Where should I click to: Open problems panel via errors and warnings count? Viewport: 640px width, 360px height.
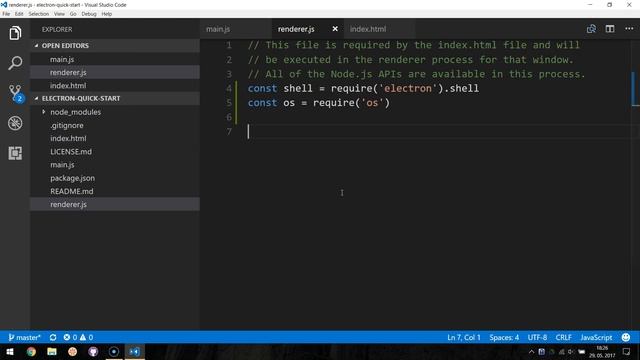(x=78, y=338)
